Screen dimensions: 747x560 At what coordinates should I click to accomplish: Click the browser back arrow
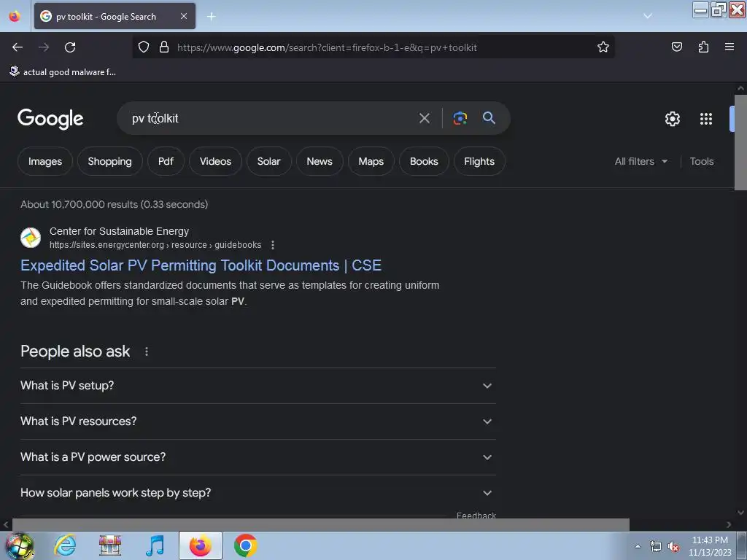pyautogui.click(x=18, y=47)
